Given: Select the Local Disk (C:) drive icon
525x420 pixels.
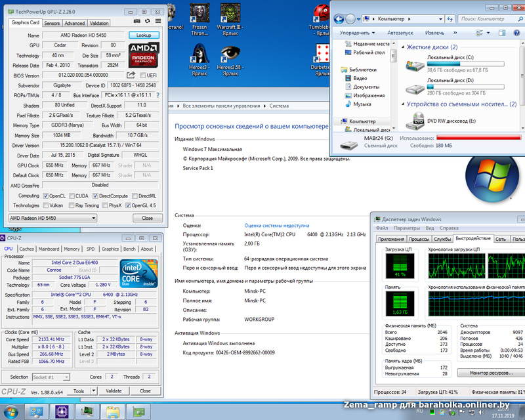Looking at the screenshot, I should tap(415, 66).
